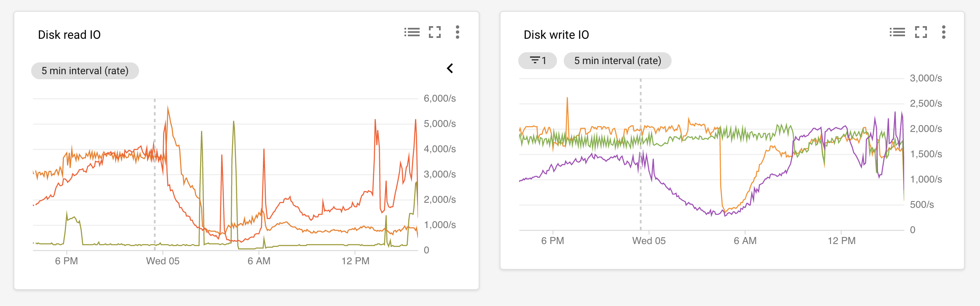The height and width of the screenshot is (306, 980).
Task: Click the 6,000/s axis label on read chart
Action: (x=439, y=99)
